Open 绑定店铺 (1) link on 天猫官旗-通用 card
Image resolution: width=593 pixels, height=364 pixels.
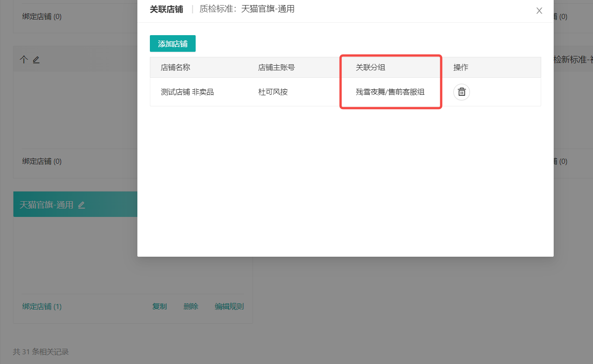point(42,306)
